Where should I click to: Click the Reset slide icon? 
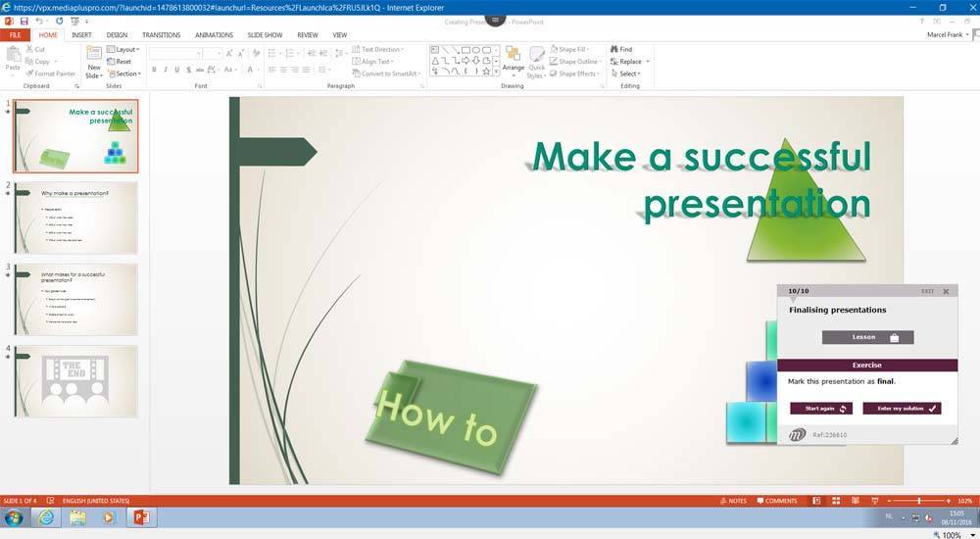point(123,62)
